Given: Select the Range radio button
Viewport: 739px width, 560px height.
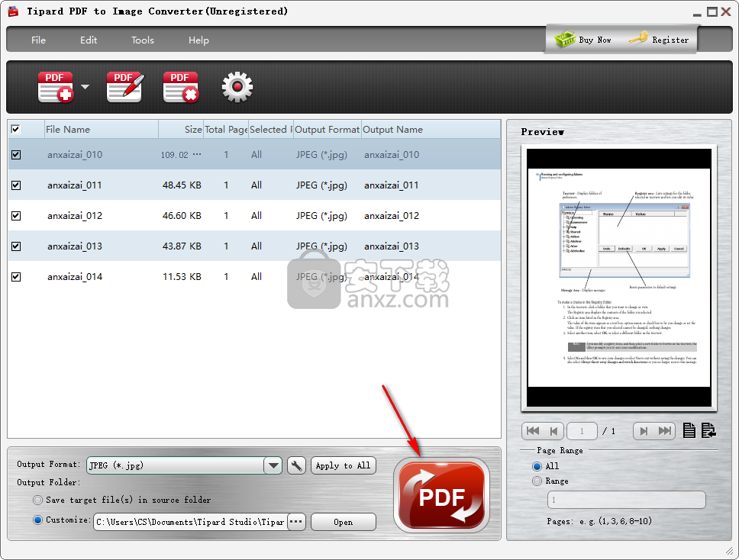Looking at the screenshot, I should (537, 481).
